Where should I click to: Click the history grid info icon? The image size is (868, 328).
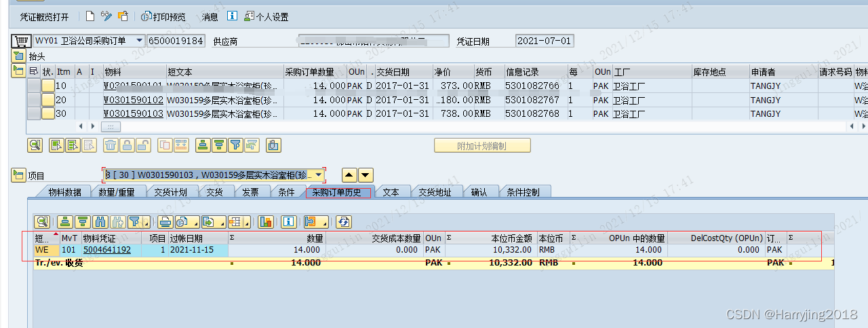[x=289, y=221]
